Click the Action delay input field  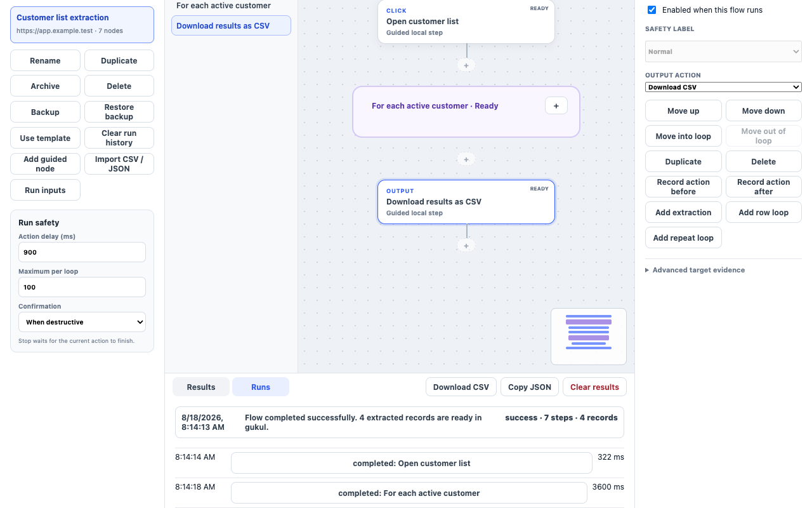(x=82, y=252)
